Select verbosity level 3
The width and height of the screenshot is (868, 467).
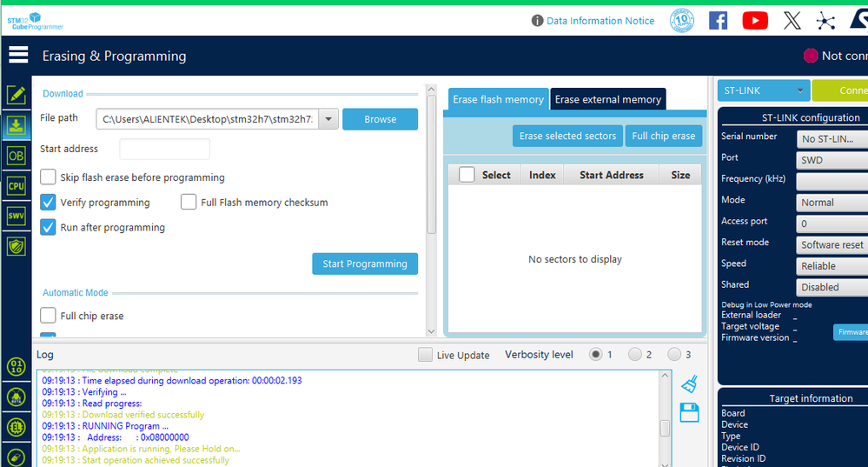[673, 355]
